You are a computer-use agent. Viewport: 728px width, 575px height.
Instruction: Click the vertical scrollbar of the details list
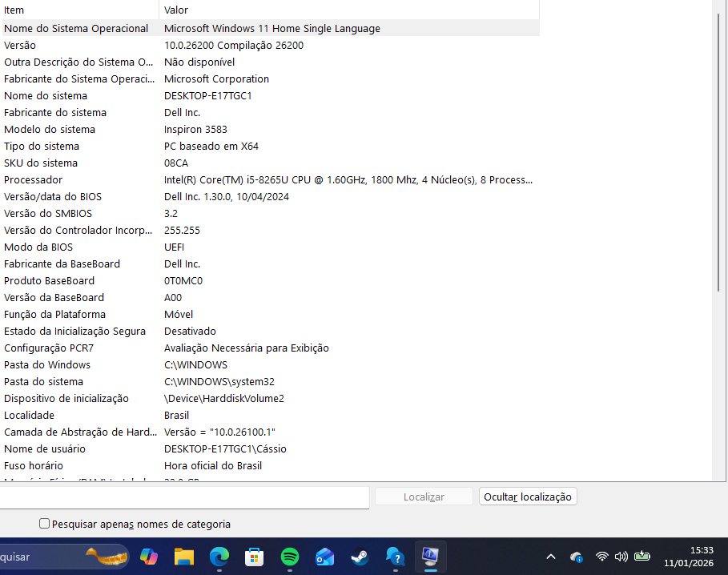[x=718, y=153]
